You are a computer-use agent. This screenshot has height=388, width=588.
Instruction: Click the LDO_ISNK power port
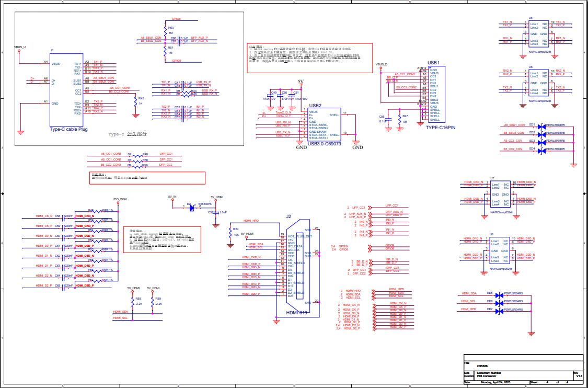tap(118, 203)
